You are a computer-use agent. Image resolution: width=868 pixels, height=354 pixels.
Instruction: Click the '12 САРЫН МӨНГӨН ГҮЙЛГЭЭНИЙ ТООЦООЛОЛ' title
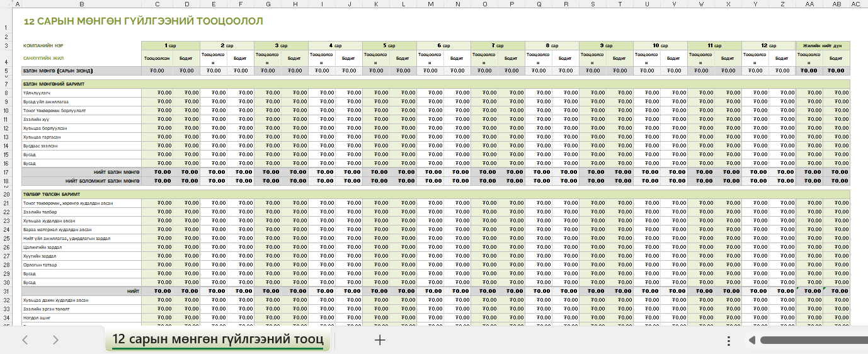click(x=143, y=21)
